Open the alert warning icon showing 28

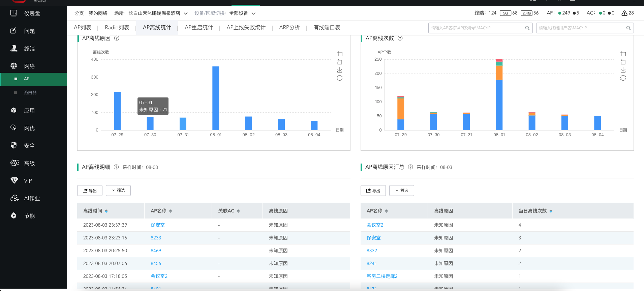(624, 13)
